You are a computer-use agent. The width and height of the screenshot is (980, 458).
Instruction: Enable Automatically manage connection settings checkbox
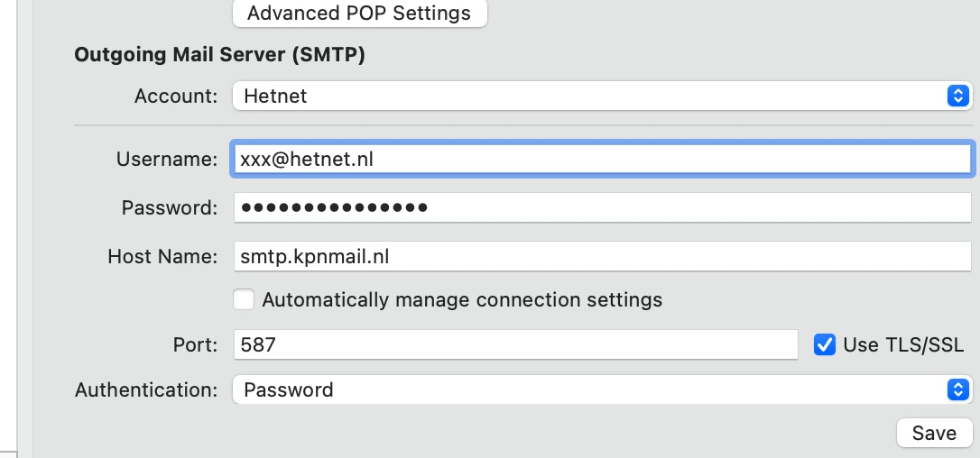coord(244,299)
